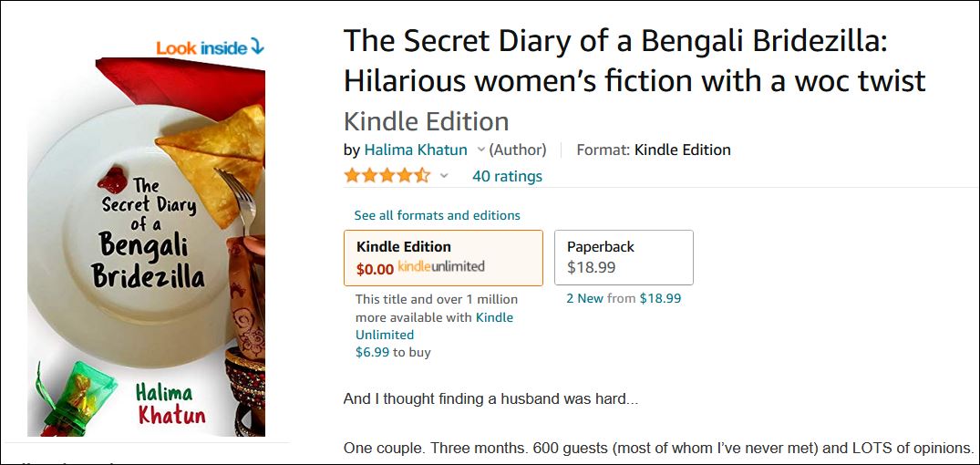Click the Kindle Edition text after Format label
980x465 pixels.
pyautogui.click(x=682, y=150)
